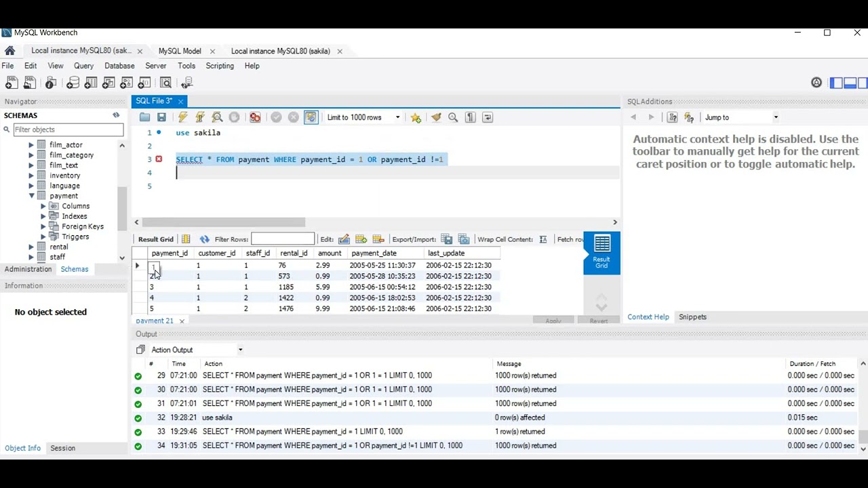Viewport: 868px width, 488px height.
Task: Expand the film_actor table node
Action: point(31,145)
